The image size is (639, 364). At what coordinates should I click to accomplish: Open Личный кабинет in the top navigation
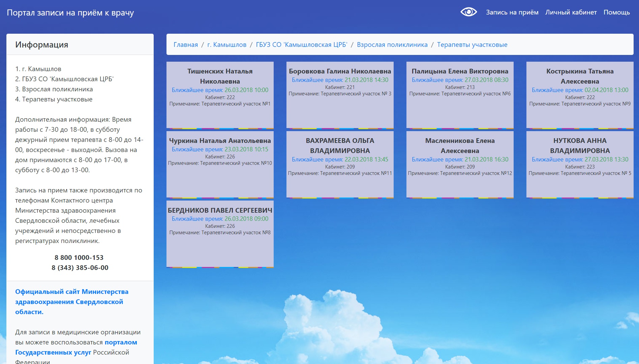571,12
